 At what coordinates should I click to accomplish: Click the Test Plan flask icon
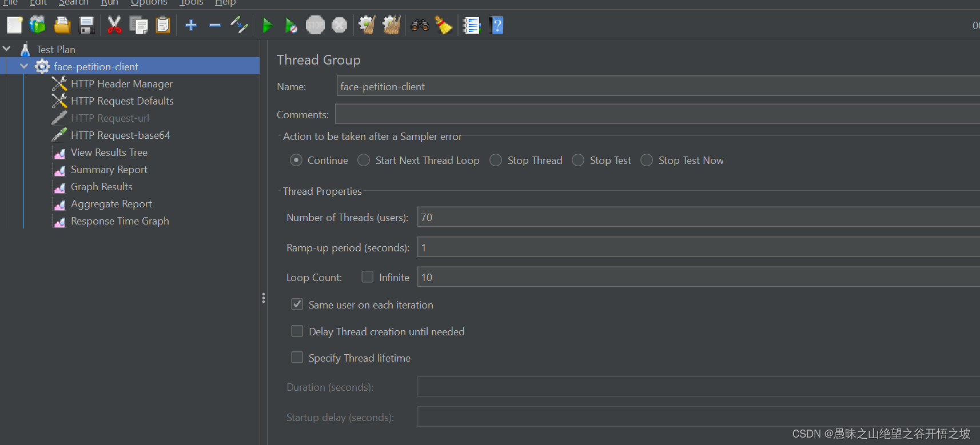coord(25,49)
